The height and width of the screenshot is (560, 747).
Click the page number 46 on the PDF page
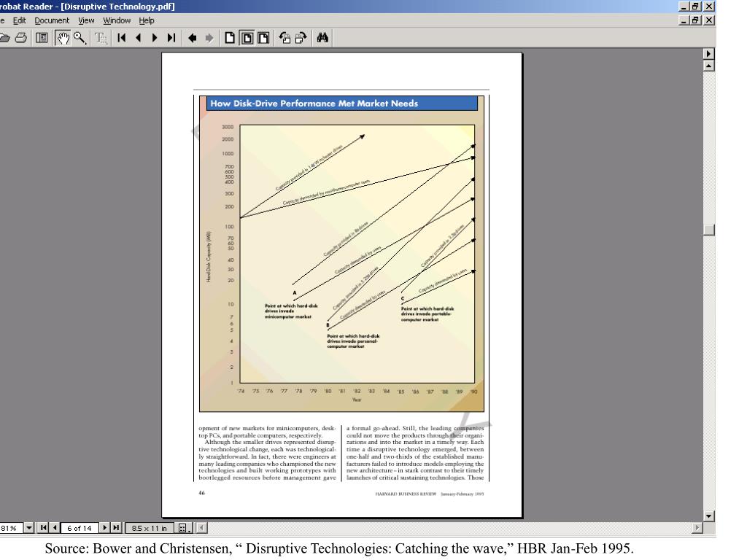point(201,493)
